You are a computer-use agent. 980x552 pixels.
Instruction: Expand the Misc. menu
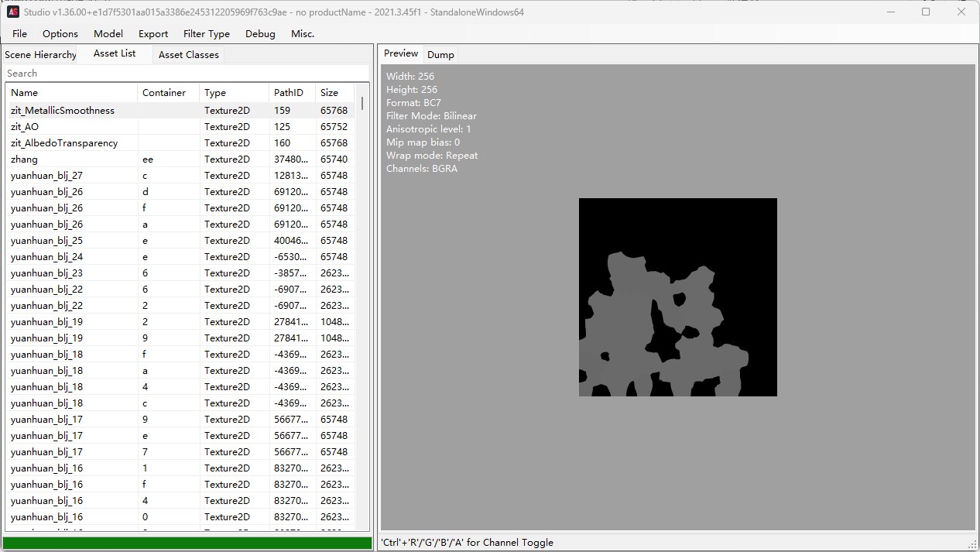tap(303, 34)
